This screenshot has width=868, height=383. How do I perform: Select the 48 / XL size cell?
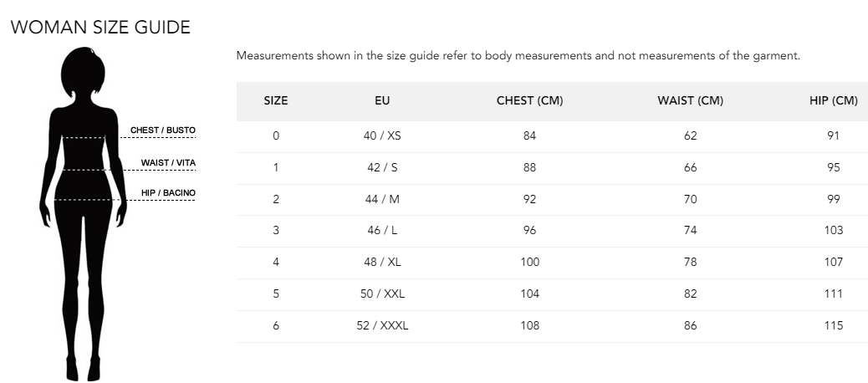pos(382,262)
